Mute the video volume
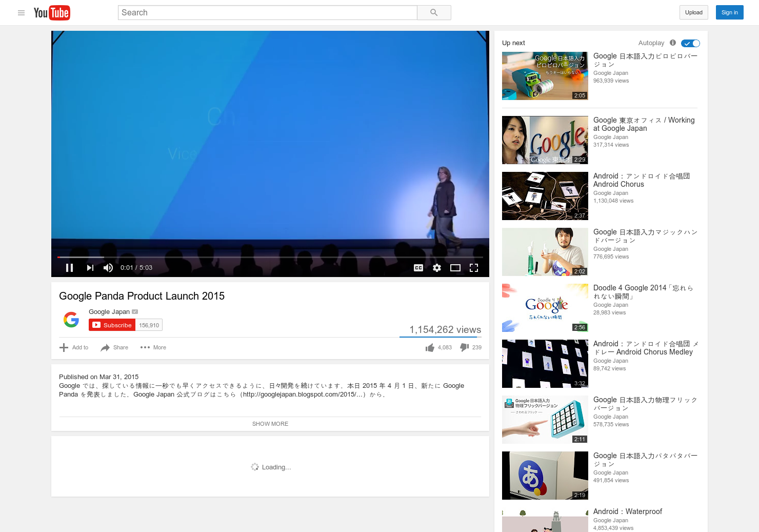The width and height of the screenshot is (759, 532). [x=108, y=268]
